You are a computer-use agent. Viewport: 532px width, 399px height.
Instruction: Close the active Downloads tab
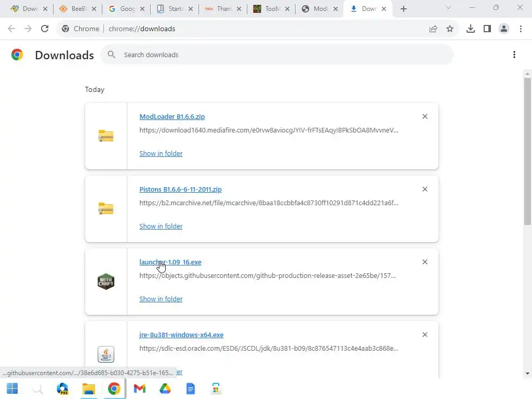[384, 9]
